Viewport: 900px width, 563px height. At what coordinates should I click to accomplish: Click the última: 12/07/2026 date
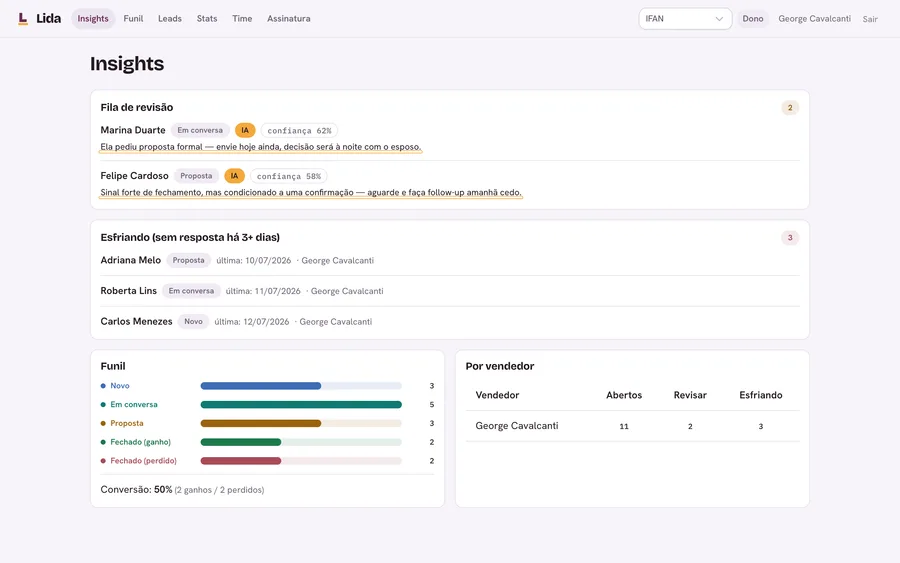click(251, 322)
